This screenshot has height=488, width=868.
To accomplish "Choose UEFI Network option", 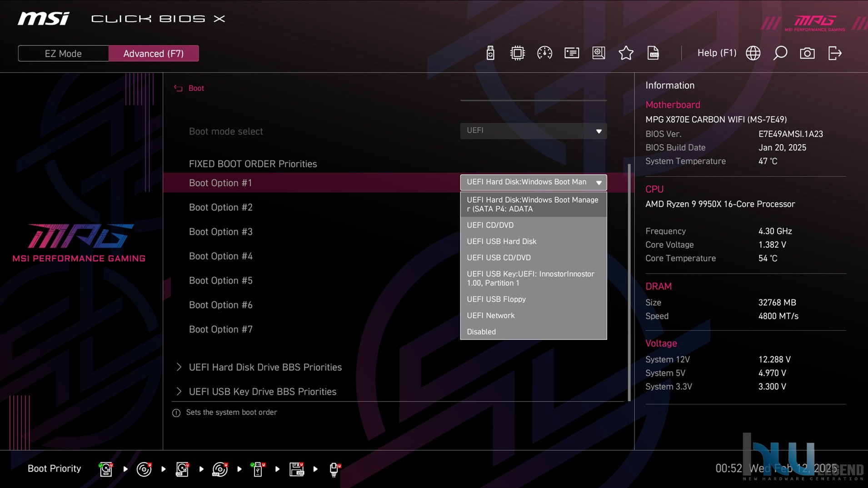I will 533,315.
